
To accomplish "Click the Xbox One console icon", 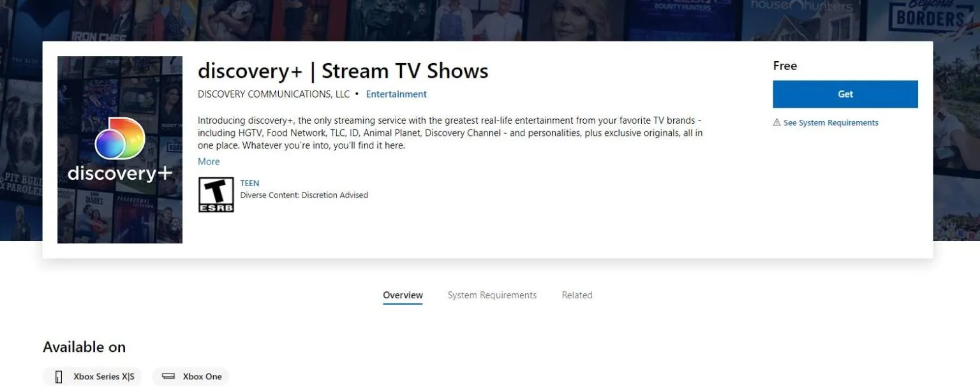I will (168, 377).
